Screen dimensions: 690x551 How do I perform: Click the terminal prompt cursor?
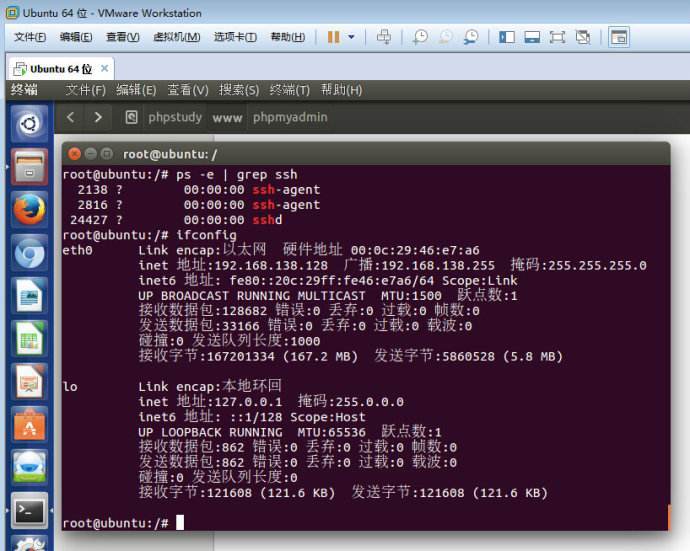coord(180,522)
